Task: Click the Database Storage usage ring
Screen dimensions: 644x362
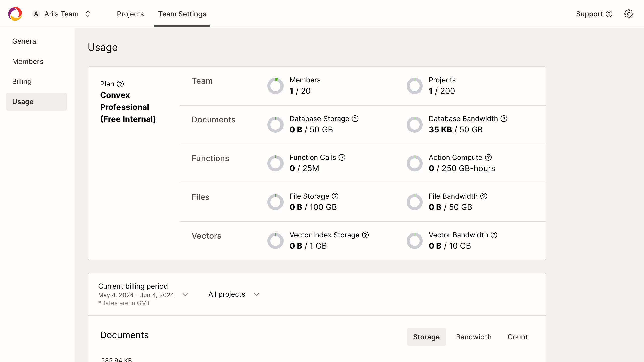Action: pyautogui.click(x=275, y=125)
